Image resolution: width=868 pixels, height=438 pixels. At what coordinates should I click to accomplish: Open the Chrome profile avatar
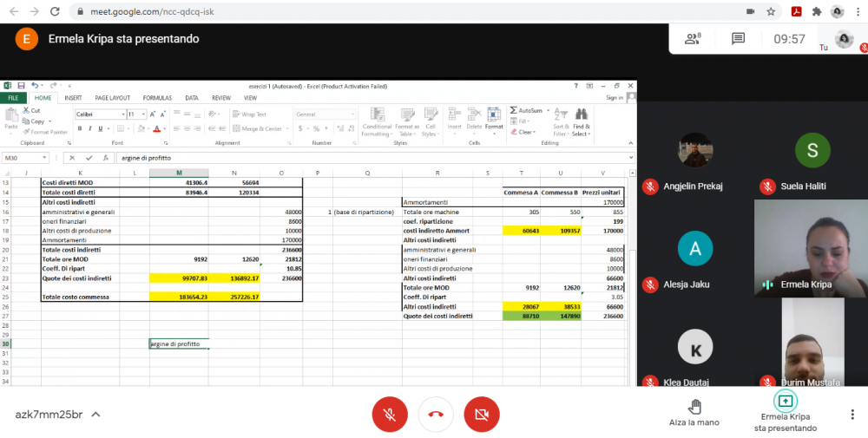tap(837, 11)
